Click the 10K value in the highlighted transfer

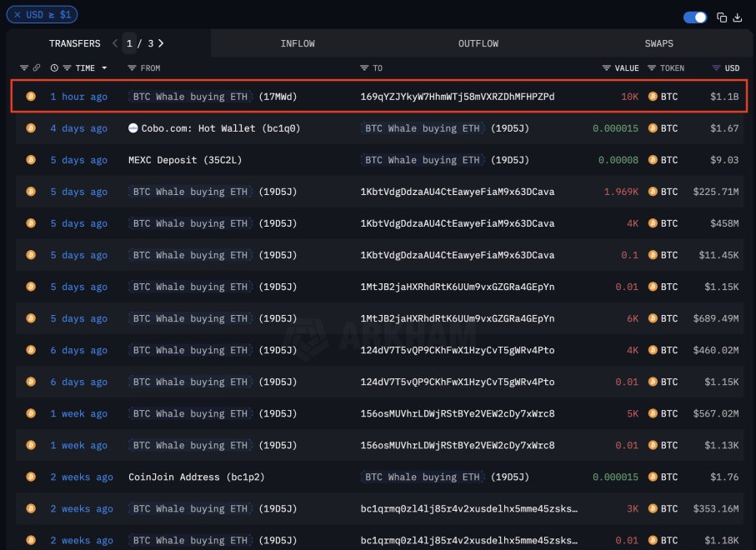[x=630, y=97]
